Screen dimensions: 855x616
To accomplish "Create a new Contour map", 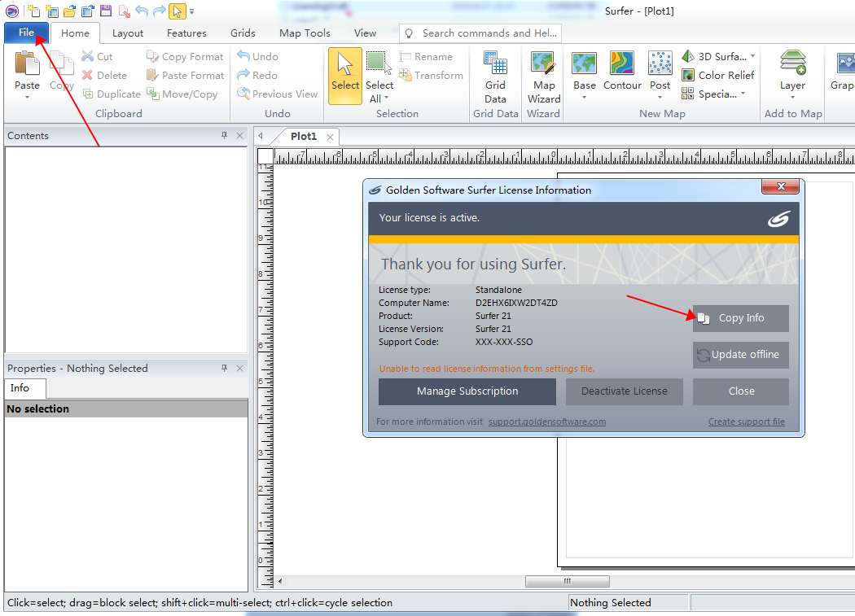I will click(622, 75).
